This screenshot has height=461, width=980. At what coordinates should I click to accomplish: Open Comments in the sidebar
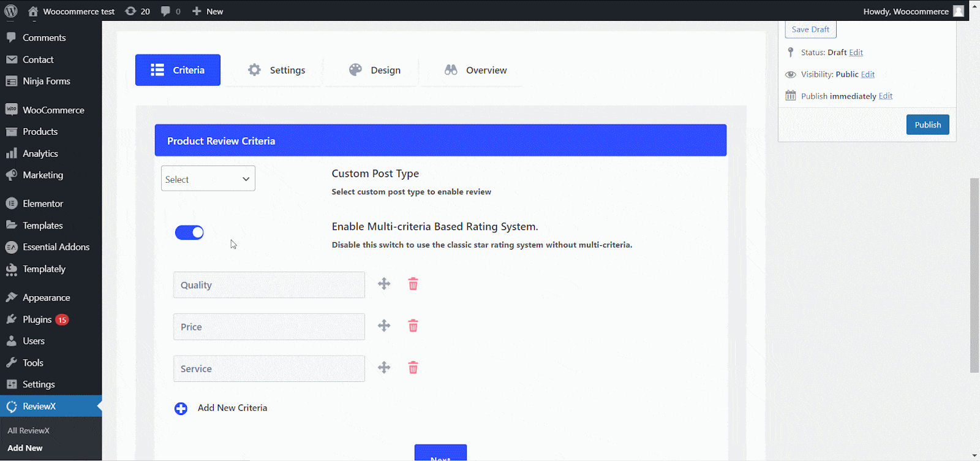coord(44,37)
